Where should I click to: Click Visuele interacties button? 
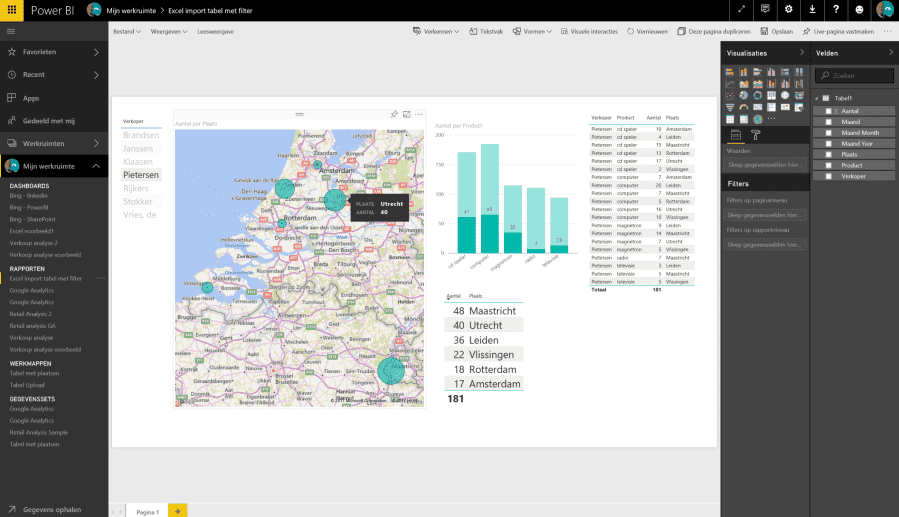point(589,32)
